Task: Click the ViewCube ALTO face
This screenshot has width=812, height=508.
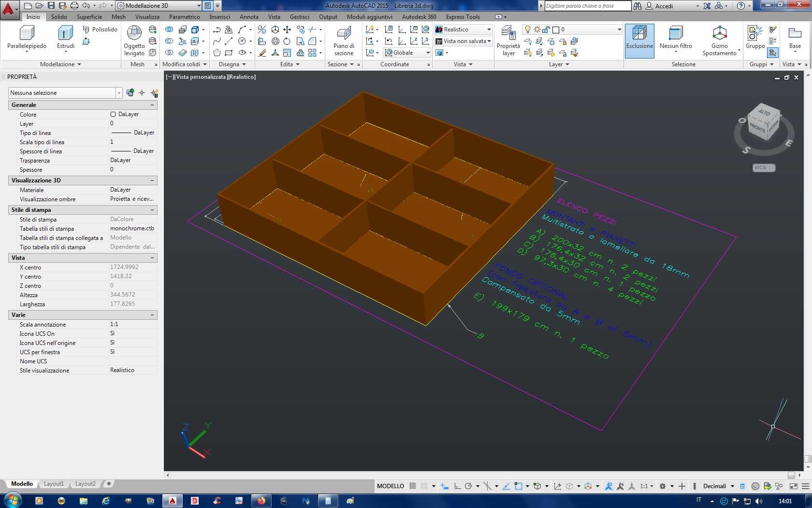Action: pos(765,112)
